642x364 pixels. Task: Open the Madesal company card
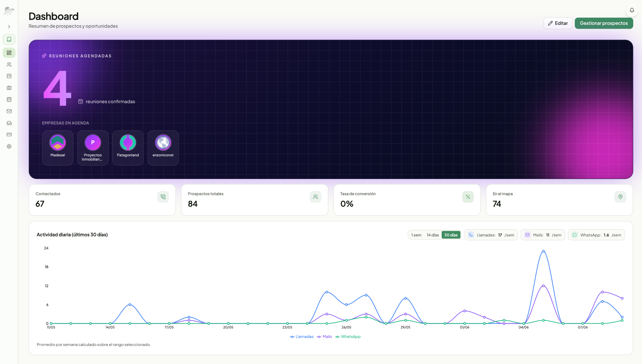(x=58, y=148)
